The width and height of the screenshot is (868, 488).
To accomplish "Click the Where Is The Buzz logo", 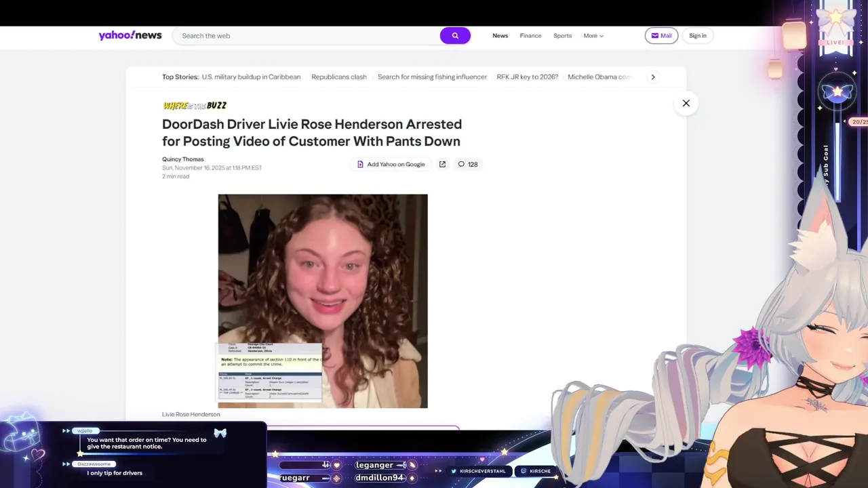I will pyautogui.click(x=195, y=105).
